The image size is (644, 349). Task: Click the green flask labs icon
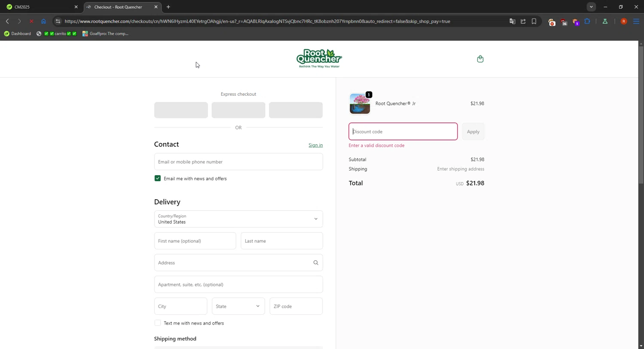(605, 21)
